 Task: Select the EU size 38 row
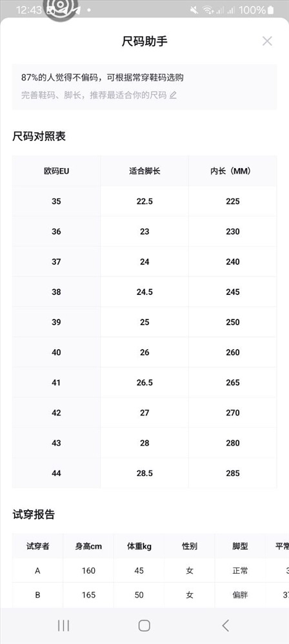tap(144, 292)
